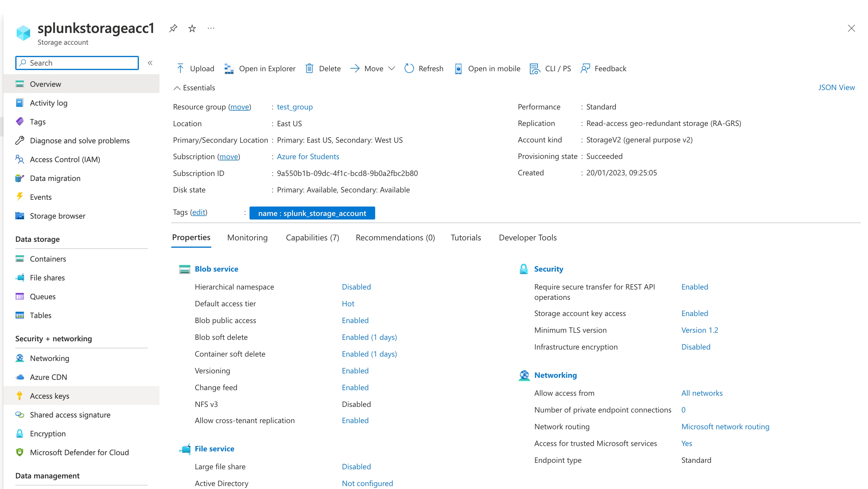Open in Explorer from the toolbar
This screenshot has width=868, height=489.
(x=260, y=69)
